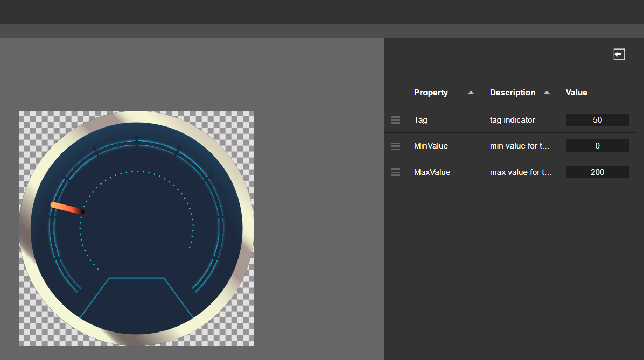The height and width of the screenshot is (360, 644).
Task: Click the sort arrow beside the Property header
Action: 471,93
